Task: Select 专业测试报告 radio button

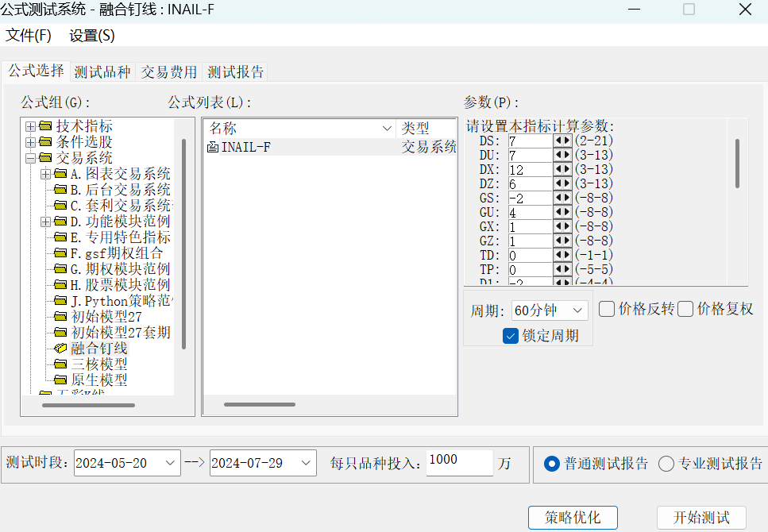Action: click(x=666, y=464)
